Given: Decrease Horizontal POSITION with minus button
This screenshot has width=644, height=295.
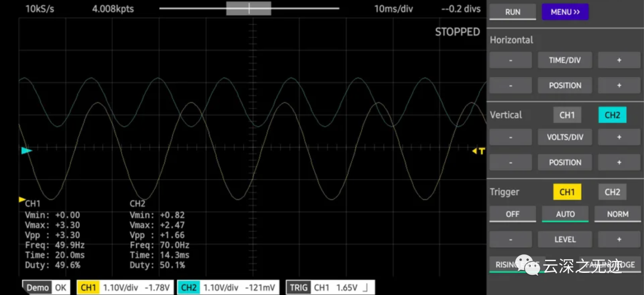Looking at the screenshot, I should pos(510,85).
